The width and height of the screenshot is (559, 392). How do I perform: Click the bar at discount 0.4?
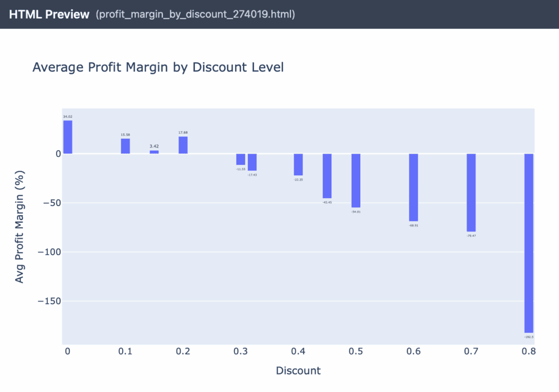point(299,164)
